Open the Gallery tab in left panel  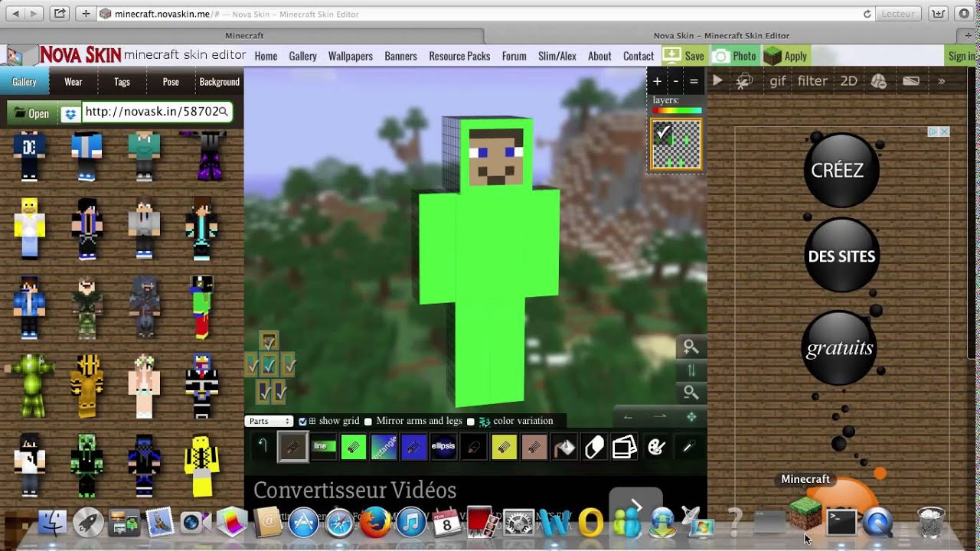click(x=24, y=82)
